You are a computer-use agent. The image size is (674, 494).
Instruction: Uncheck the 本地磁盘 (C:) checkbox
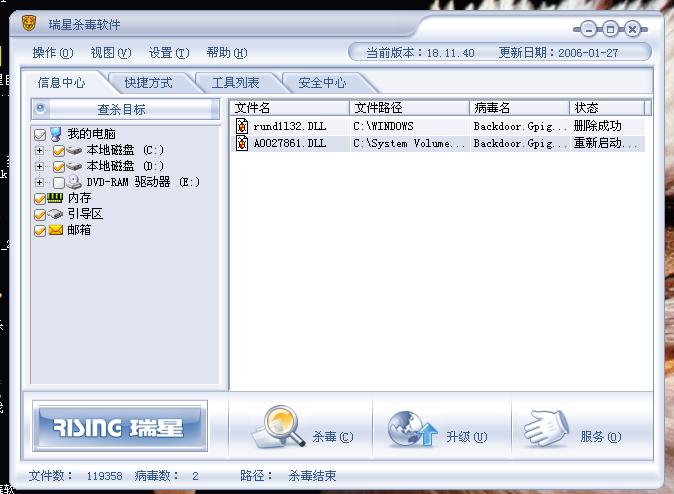[x=59, y=150]
